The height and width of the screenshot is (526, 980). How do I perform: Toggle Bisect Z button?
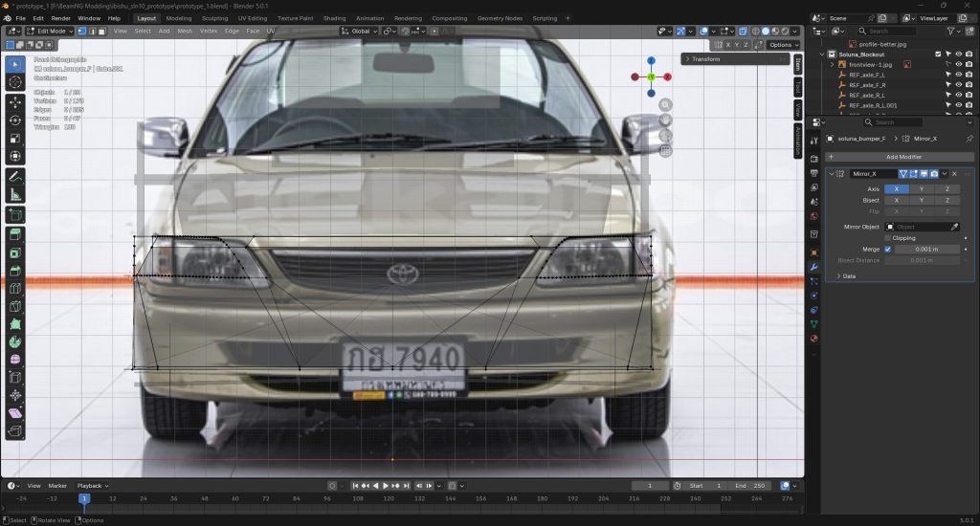click(947, 200)
